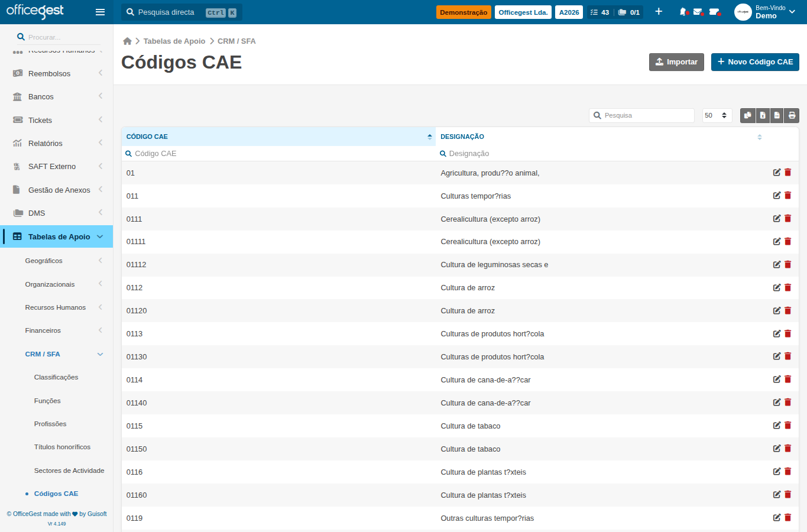Open the Classificações menu item

56,377
